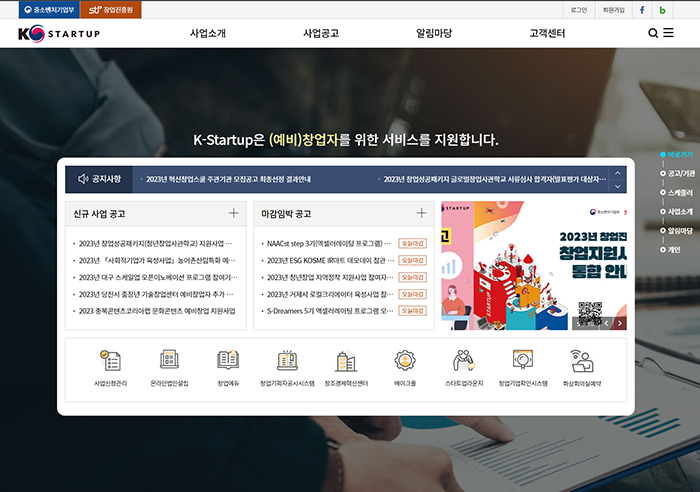
Task: Show next notice with down chevron
Action: pos(617,186)
